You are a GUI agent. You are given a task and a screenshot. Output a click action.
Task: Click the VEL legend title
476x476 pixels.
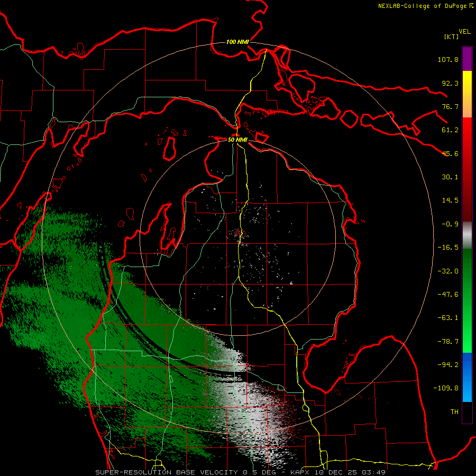(x=465, y=32)
